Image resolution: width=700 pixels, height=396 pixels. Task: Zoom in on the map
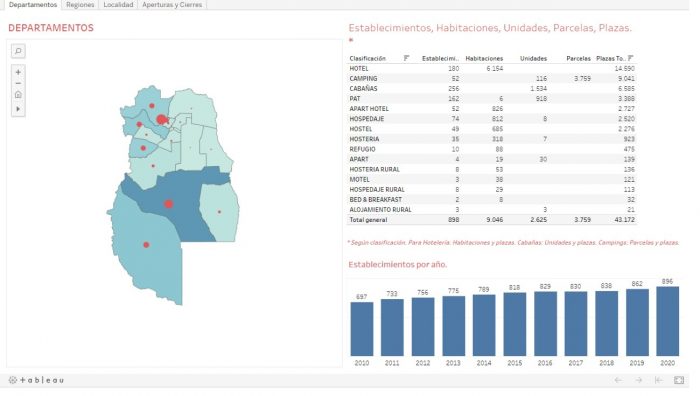(x=18, y=72)
